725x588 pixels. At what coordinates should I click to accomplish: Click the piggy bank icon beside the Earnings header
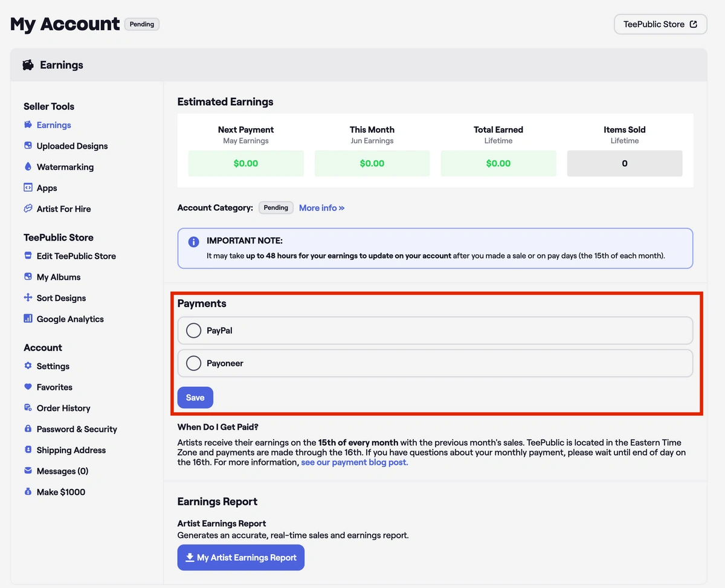click(28, 65)
